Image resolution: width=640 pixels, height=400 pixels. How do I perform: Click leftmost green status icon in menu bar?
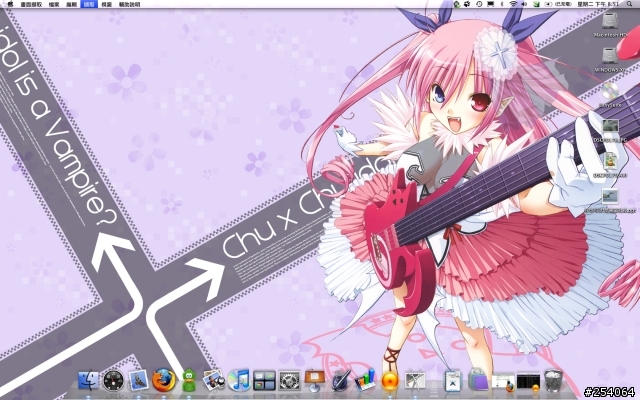pyautogui.click(x=457, y=4)
